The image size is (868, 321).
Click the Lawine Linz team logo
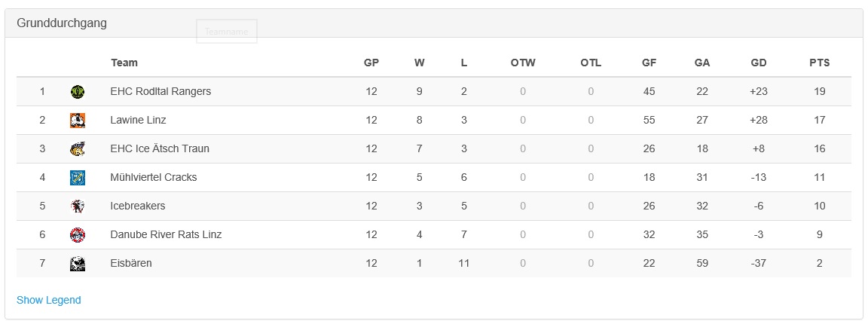[78, 120]
